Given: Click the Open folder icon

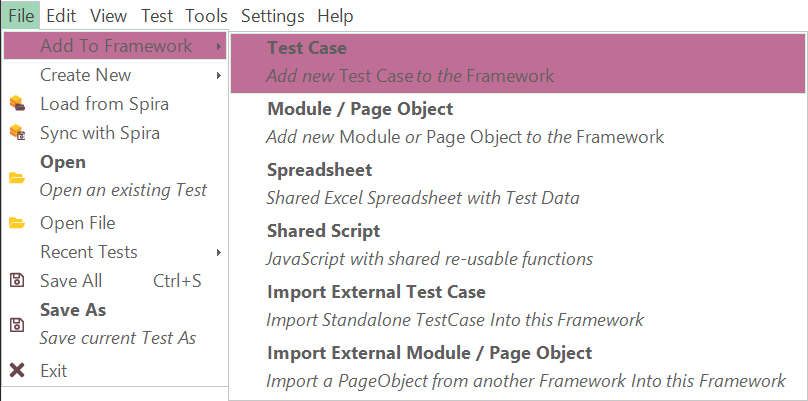Looking at the screenshot, I should pos(17,178).
